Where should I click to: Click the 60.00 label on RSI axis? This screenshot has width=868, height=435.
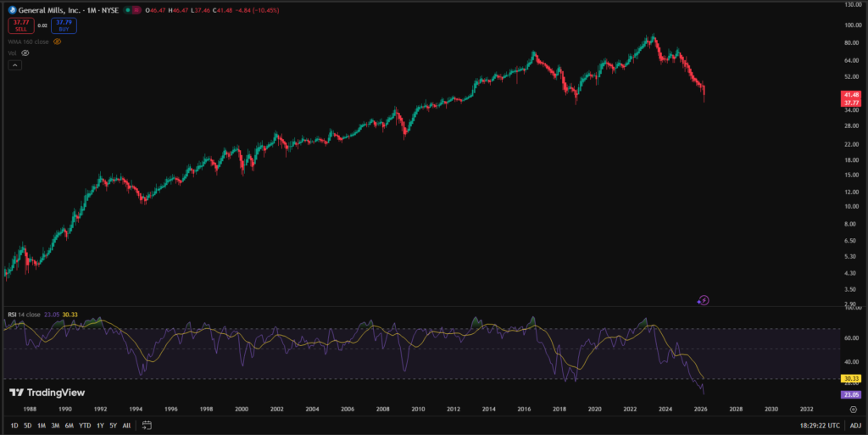click(853, 337)
